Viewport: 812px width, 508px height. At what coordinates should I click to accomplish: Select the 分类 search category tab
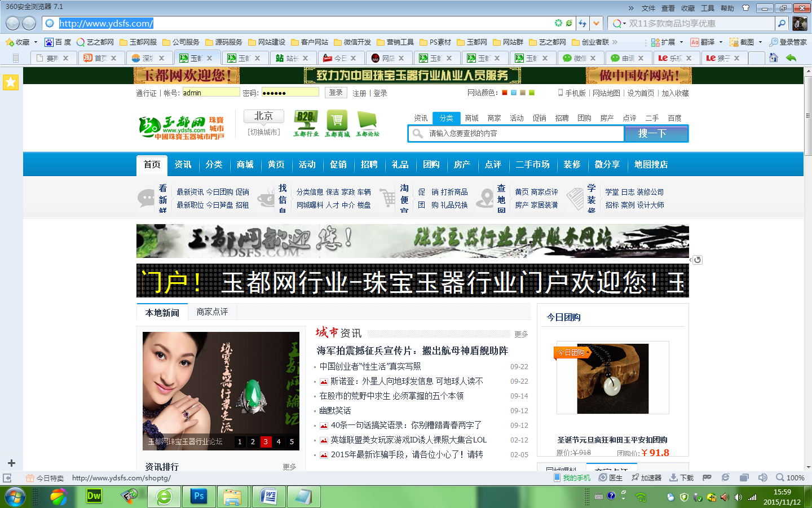[446, 118]
